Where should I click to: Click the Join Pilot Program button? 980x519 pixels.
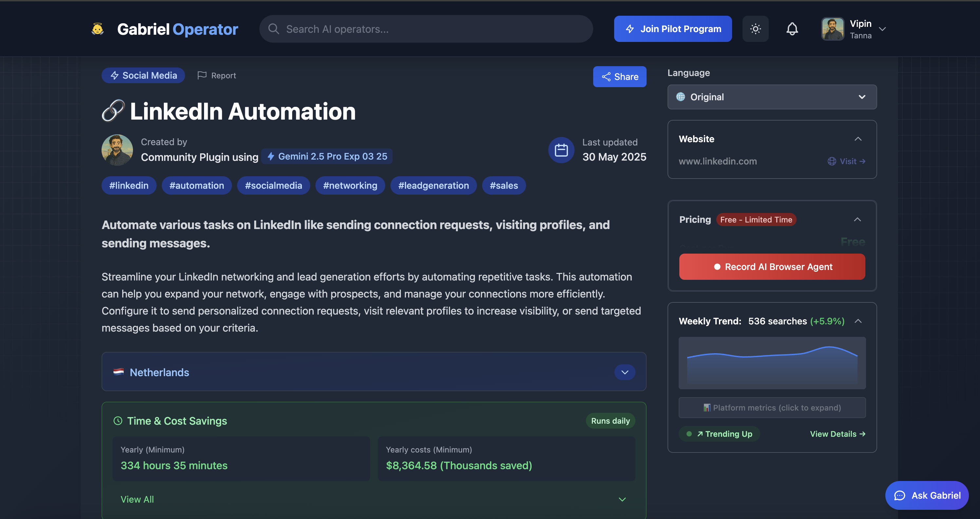673,29
